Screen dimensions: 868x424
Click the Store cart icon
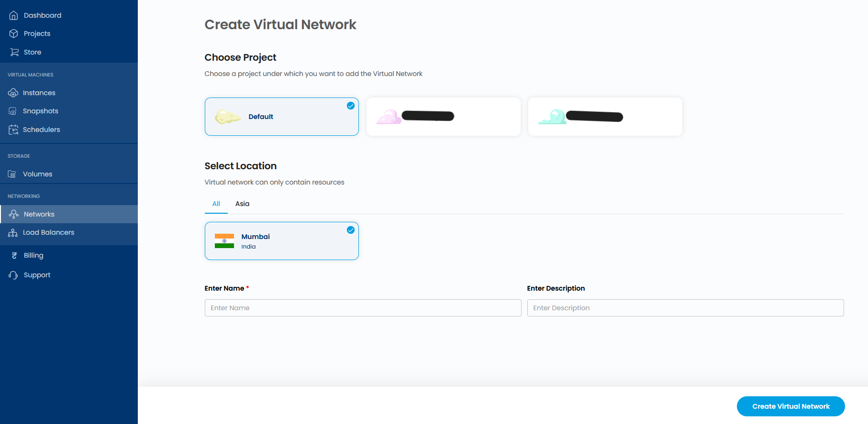14,52
